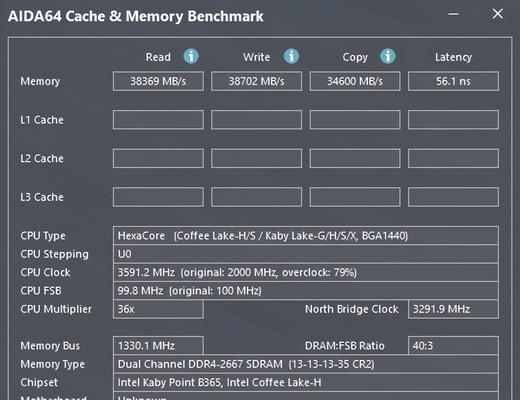Click the L1 Cache row label
Viewport: 520px width, 400px height.
(42, 120)
